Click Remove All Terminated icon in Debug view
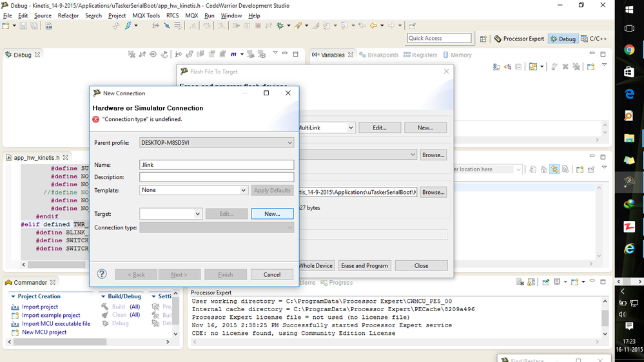 (132, 54)
